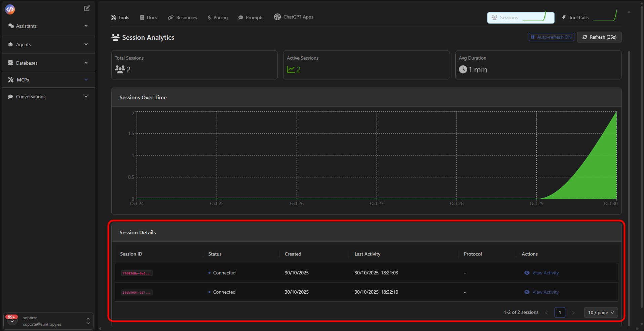Click the Session Analytics people icon
Screen dimensions: 644x331
[115, 37]
